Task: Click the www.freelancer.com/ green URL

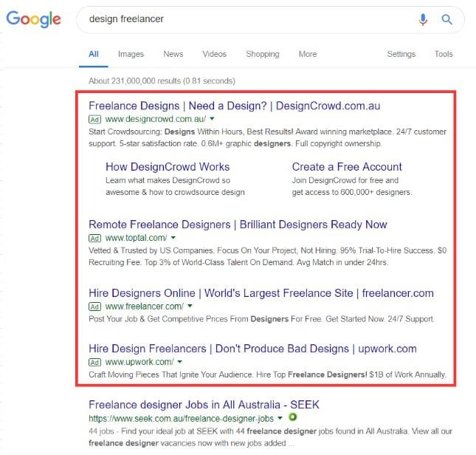Action: (145, 307)
